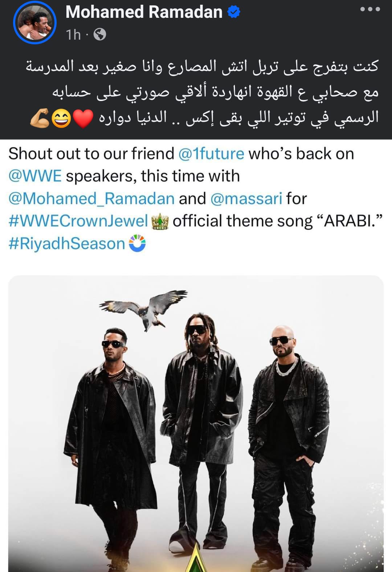Open the three artists poster image
This screenshot has width=392, height=572.
coord(196,424)
